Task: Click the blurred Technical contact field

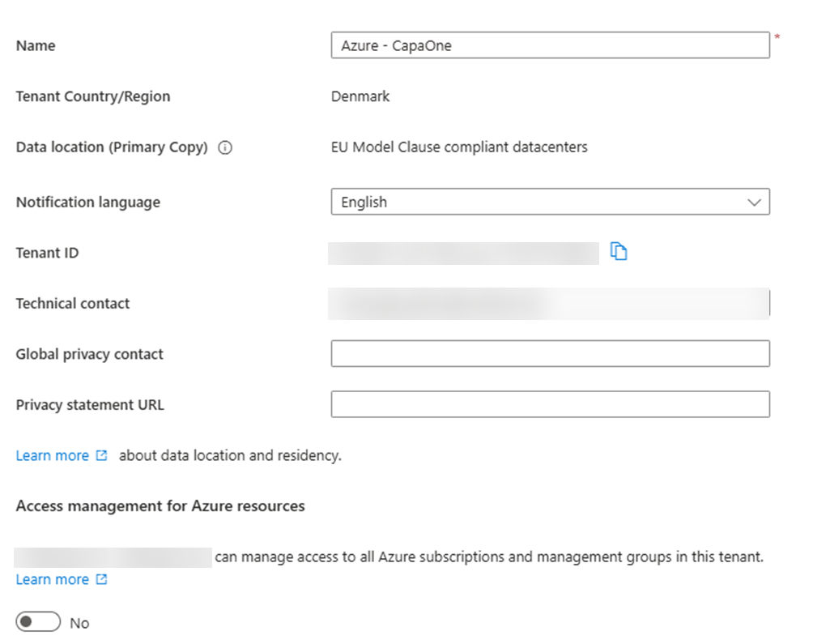Action: point(548,304)
